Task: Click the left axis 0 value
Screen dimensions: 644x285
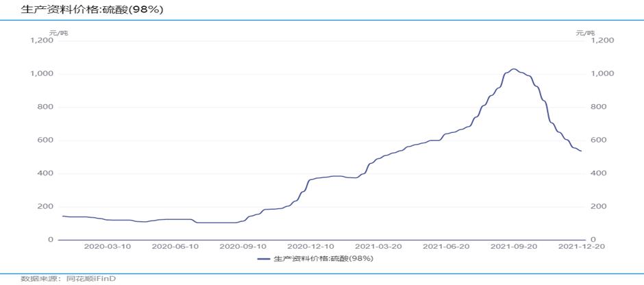Action: click(x=51, y=239)
